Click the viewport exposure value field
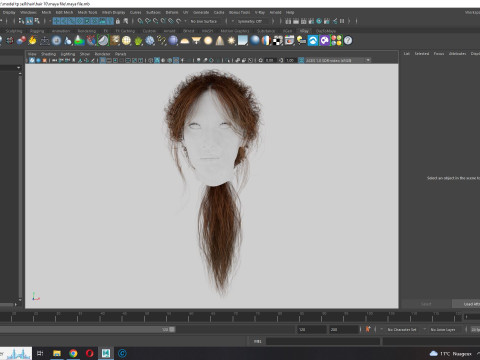 click(x=270, y=60)
